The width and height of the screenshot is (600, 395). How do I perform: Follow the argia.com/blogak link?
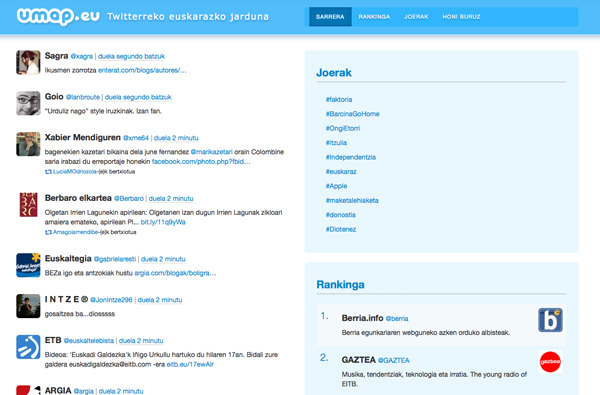pyautogui.click(x=175, y=273)
